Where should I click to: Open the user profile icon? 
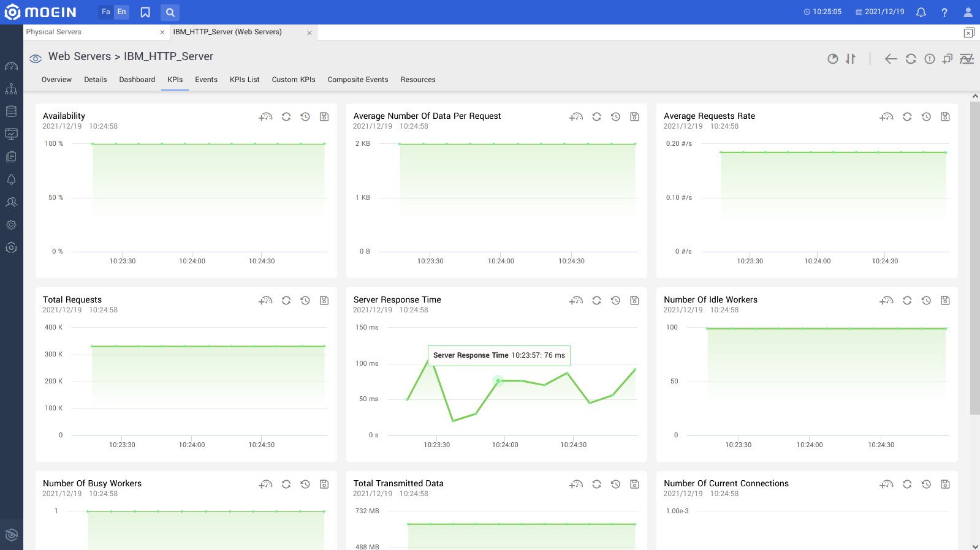[968, 12]
